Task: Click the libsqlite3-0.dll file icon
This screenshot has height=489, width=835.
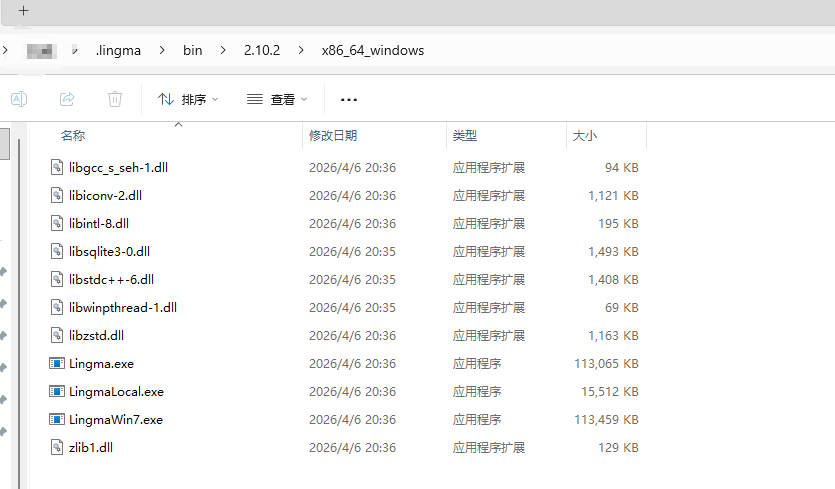Action: [x=57, y=251]
